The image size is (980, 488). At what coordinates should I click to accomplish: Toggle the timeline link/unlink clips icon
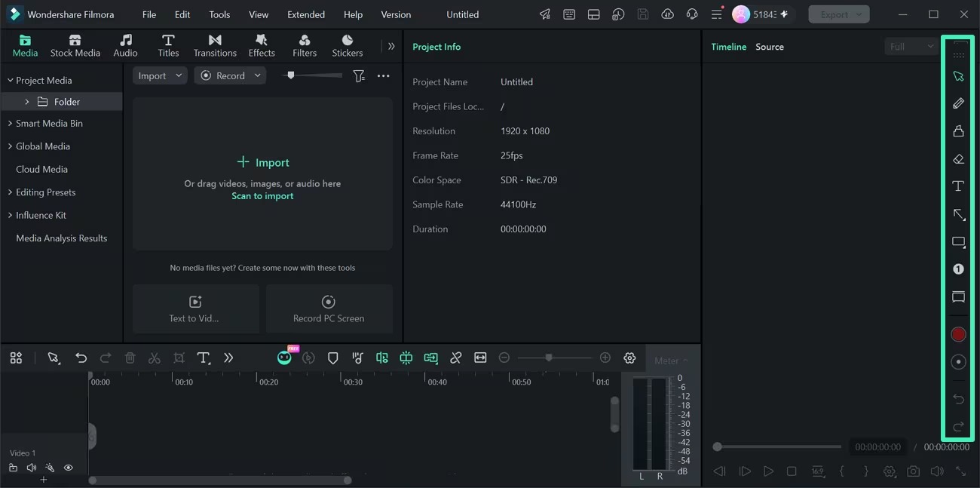click(455, 358)
